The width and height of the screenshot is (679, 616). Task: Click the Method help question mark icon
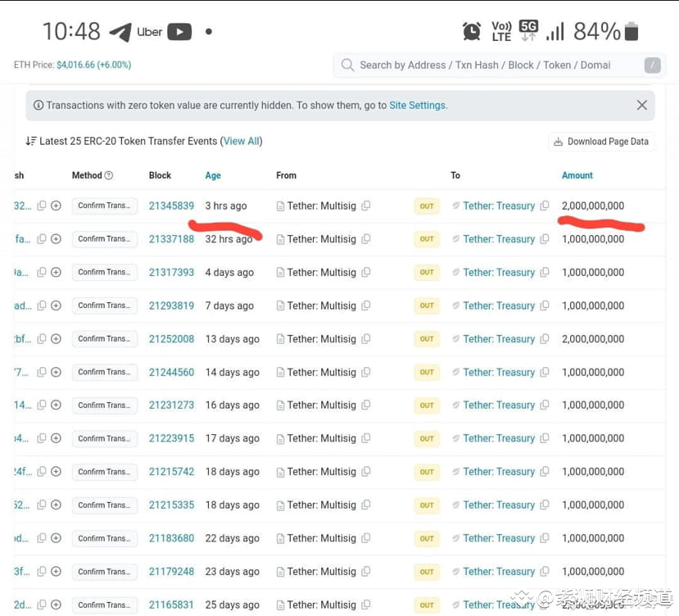point(109,175)
